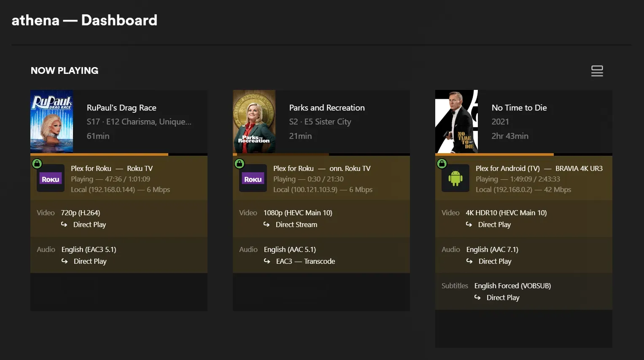Image resolution: width=644 pixels, height=360 pixels.
Task: Click the No Time to Die poster thumbnail
Action: pyautogui.click(x=456, y=121)
